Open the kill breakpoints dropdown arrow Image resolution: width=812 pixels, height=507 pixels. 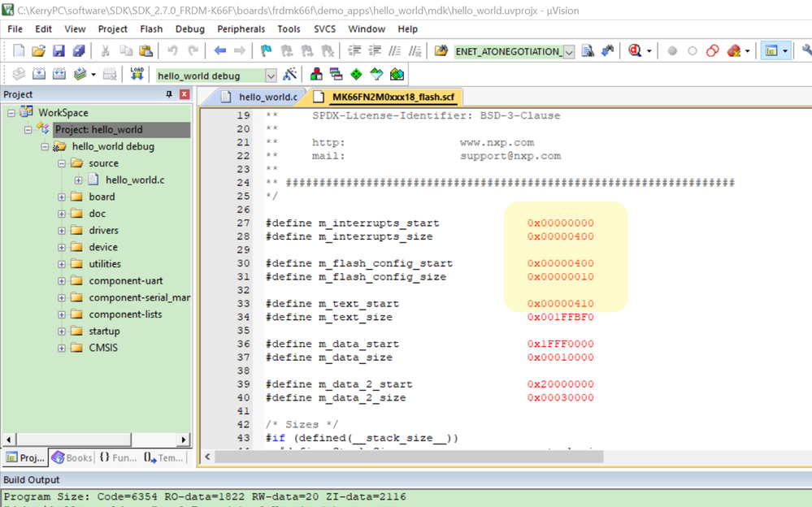click(x=747, y=50)
